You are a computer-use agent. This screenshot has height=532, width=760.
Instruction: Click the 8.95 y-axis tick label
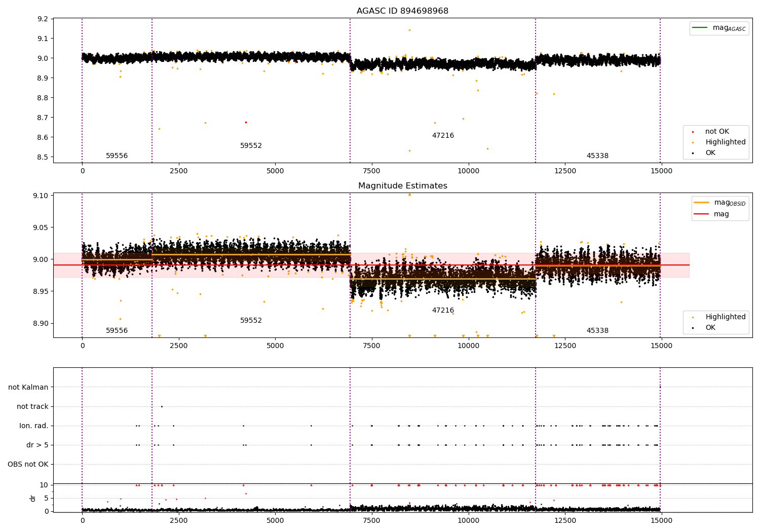(x=41, y=291)
